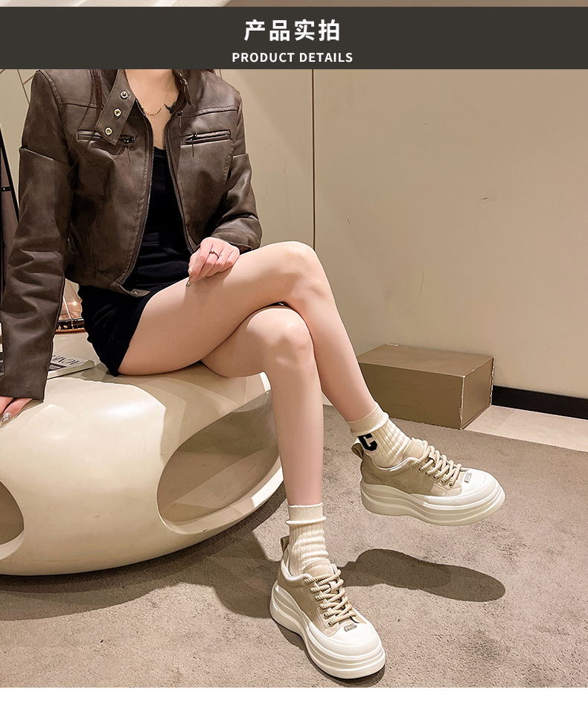Image resolution: width=588 pixels, height=710 pixels.
Task: Click the 产品实拍 heading text
Action: point(293,31)
